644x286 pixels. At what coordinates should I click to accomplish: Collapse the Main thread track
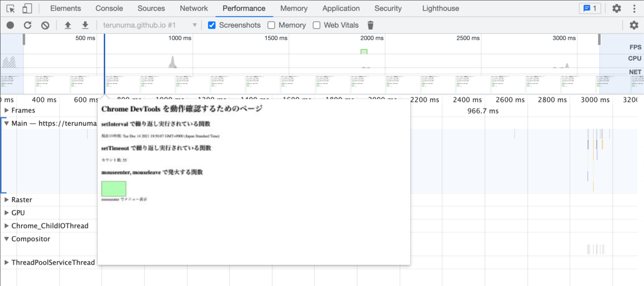pos(6,124)
